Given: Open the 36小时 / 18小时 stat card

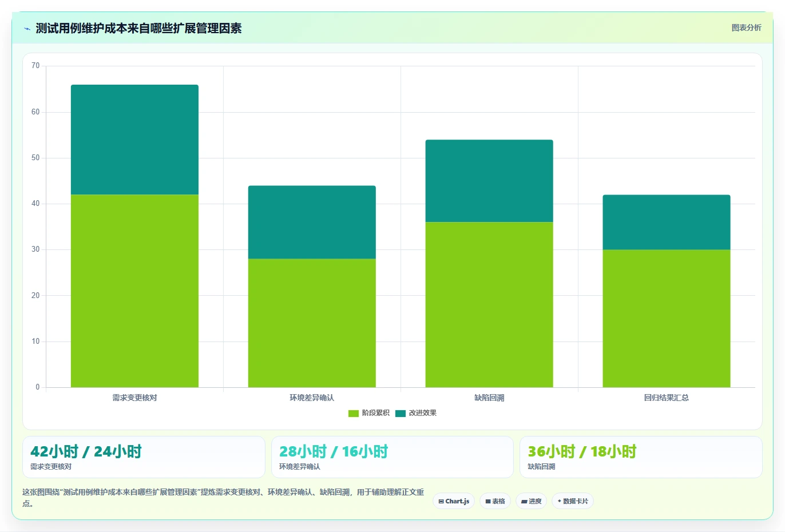Looking at the screenshot, I should 641,457.
